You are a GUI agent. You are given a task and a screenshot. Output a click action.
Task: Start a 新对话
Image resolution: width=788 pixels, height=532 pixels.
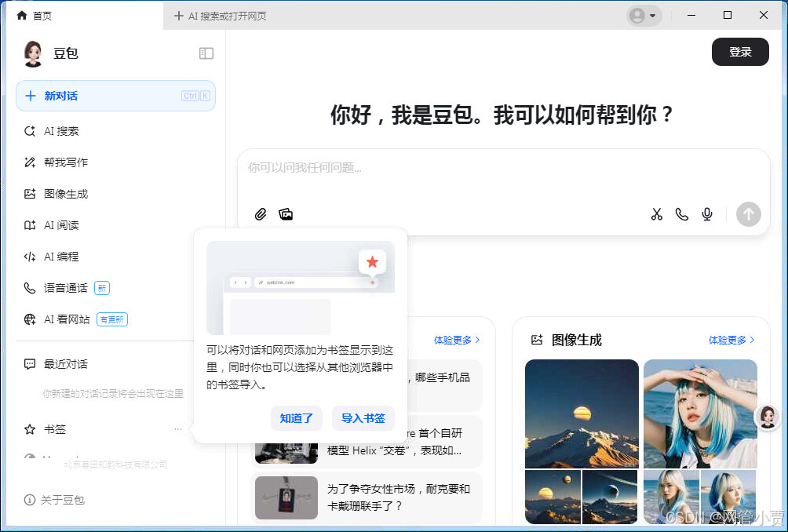click(x=115, y=96)
